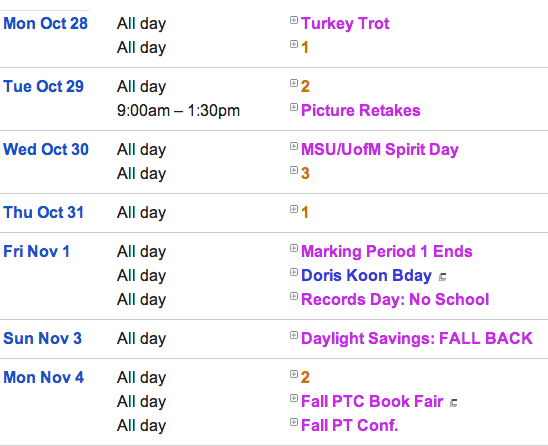Click the repeat icon beside Fall PTC Book Fair

(x=453, y=403)
